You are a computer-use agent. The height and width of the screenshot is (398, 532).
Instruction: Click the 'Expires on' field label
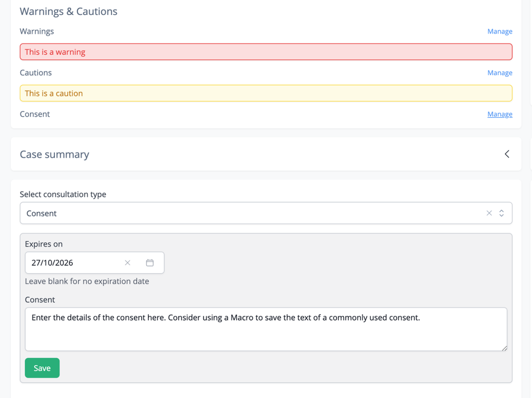[x=43, y=244]
